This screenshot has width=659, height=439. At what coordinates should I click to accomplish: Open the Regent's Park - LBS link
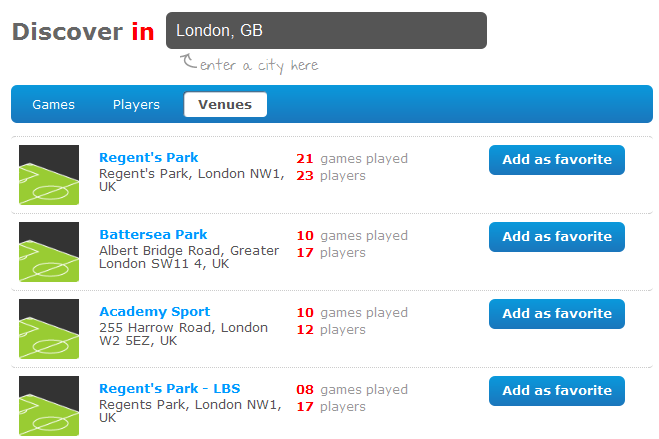point(169,389)
